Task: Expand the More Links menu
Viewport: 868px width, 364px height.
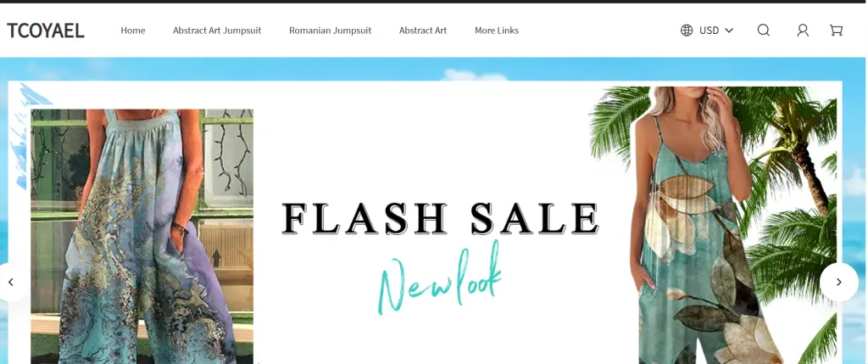Action: [x=497, y=31]
